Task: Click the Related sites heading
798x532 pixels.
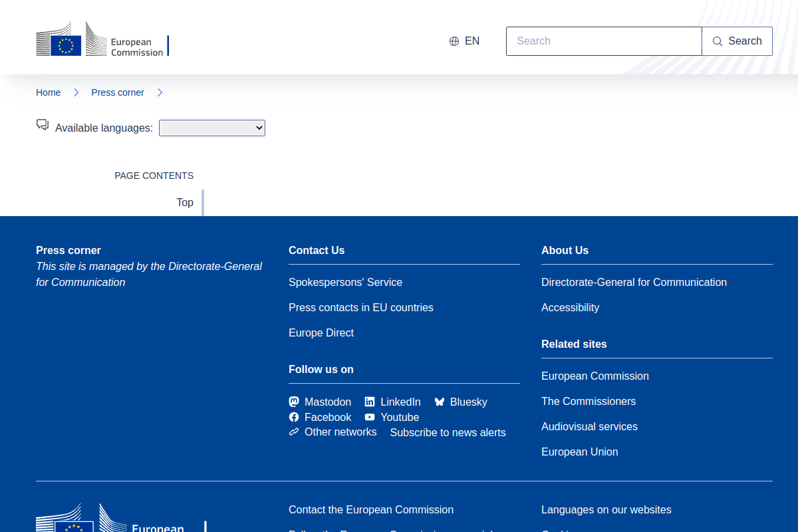Action: tap(574, 344)
